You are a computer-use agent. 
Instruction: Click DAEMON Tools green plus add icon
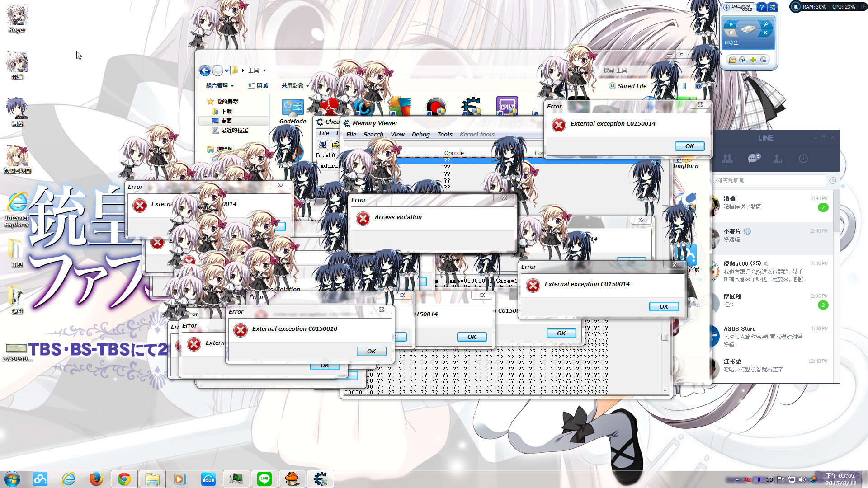[x=753, y=60]
